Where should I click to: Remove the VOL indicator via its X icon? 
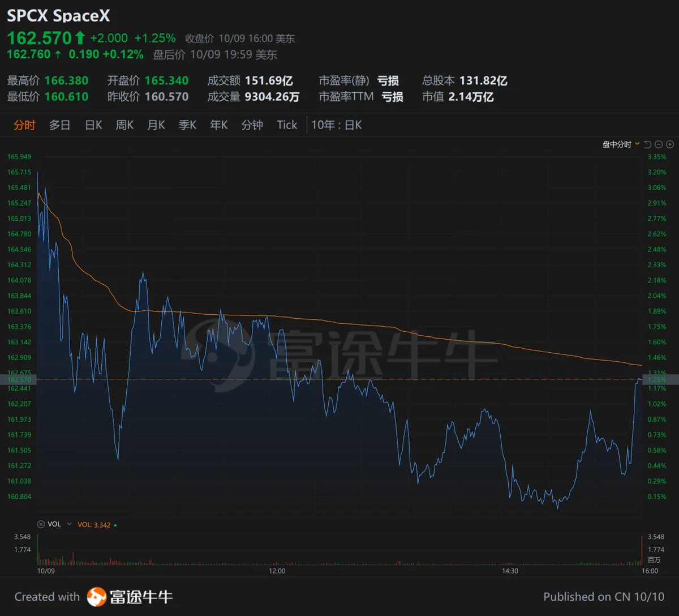(41, 524)
